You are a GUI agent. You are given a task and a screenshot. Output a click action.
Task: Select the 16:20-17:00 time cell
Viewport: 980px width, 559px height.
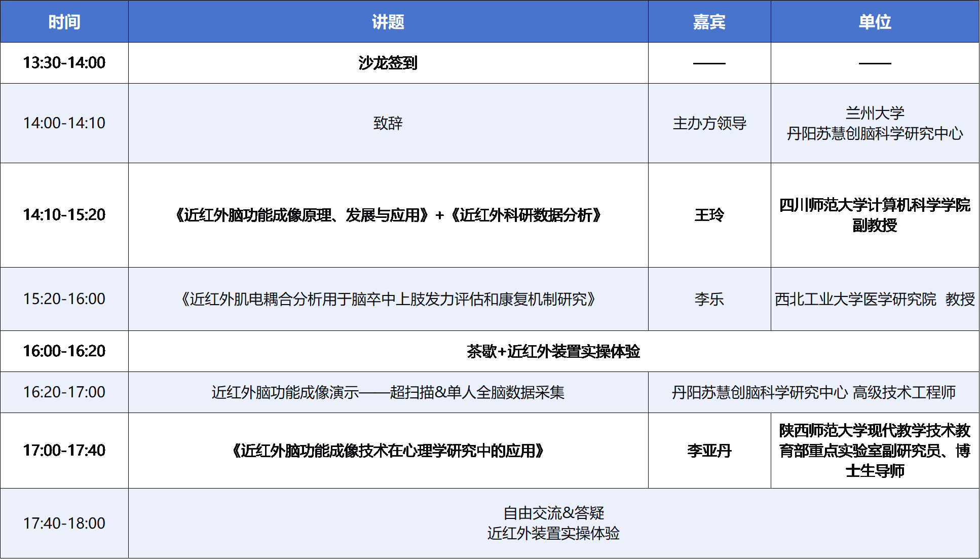tap(64, 392)
